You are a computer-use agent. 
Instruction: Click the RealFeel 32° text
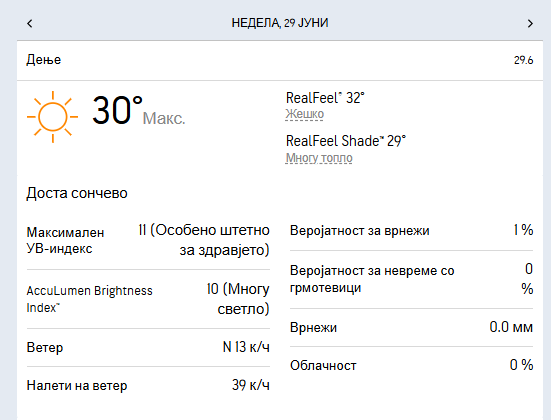coord(325,98)
